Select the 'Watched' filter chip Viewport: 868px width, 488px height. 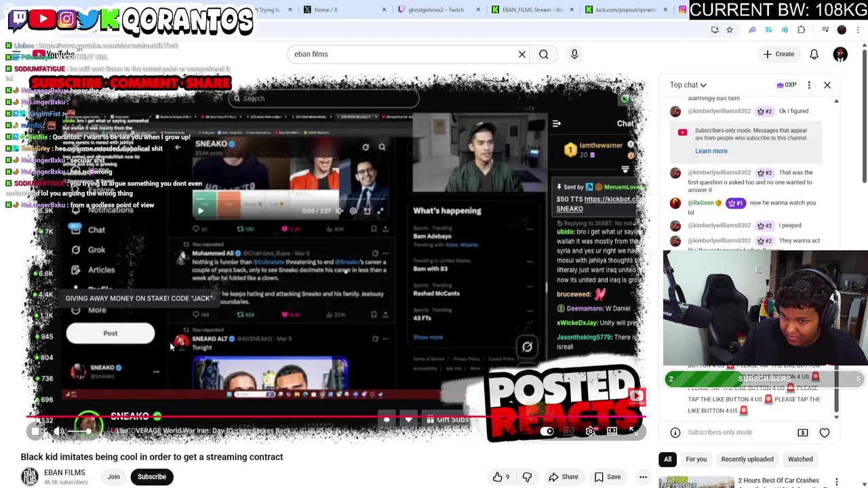(800, 460)
